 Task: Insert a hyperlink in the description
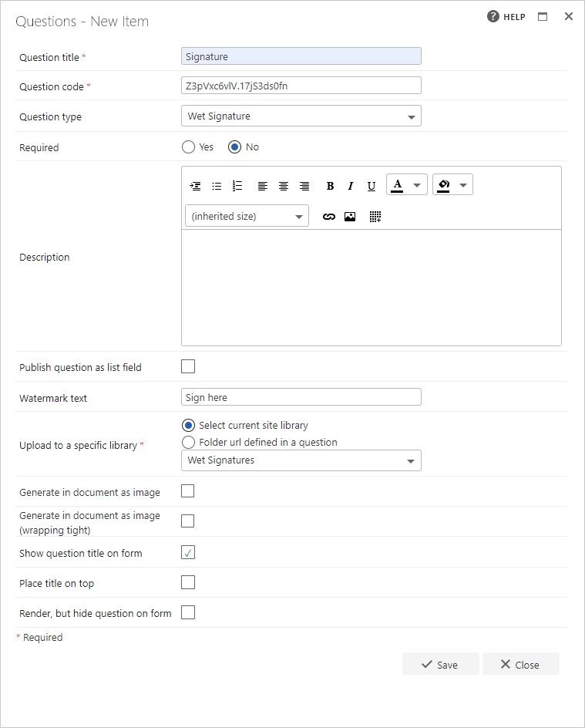tap(329, 217)
